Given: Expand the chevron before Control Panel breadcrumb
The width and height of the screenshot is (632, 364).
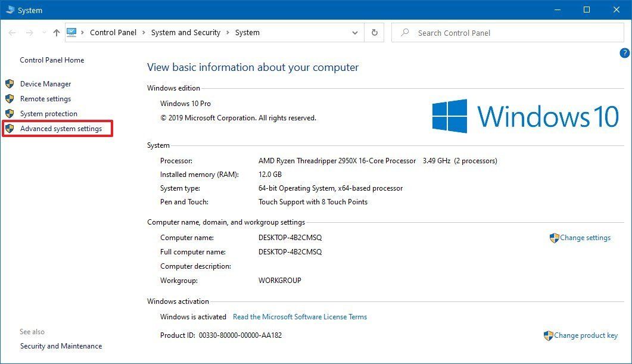Looking at the screenshot, I should click(83, 33).
